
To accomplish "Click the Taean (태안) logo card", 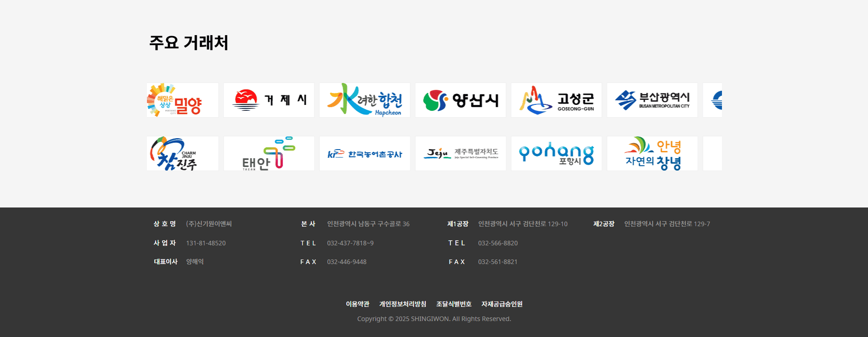I will [x=269, y=153].
